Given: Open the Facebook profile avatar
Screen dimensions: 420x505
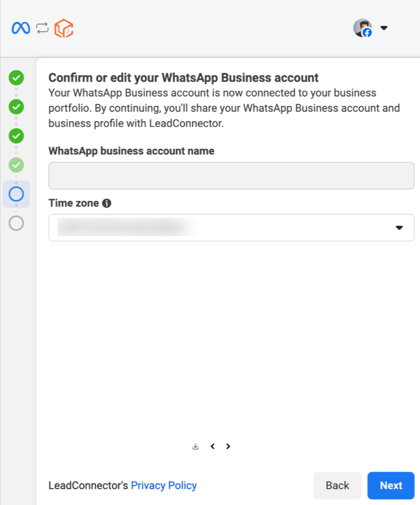Looking at the screenshot, I should 363,28.
